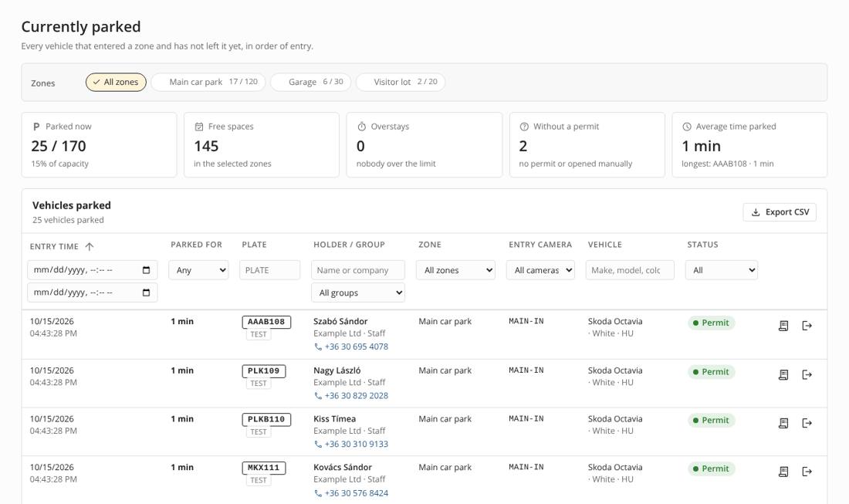Toggle the Main car park zone chip
The width and height of the screenshot is (849, 504).
208,83
